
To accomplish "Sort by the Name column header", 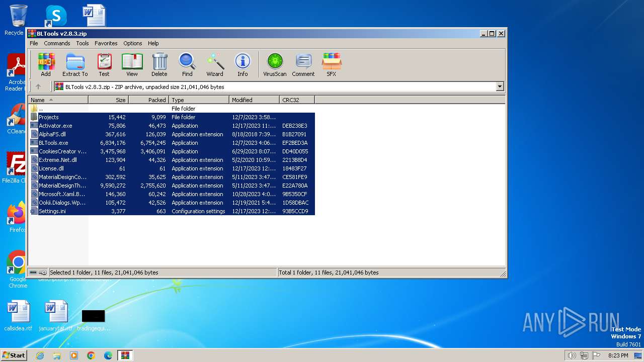I will point(58,100).
